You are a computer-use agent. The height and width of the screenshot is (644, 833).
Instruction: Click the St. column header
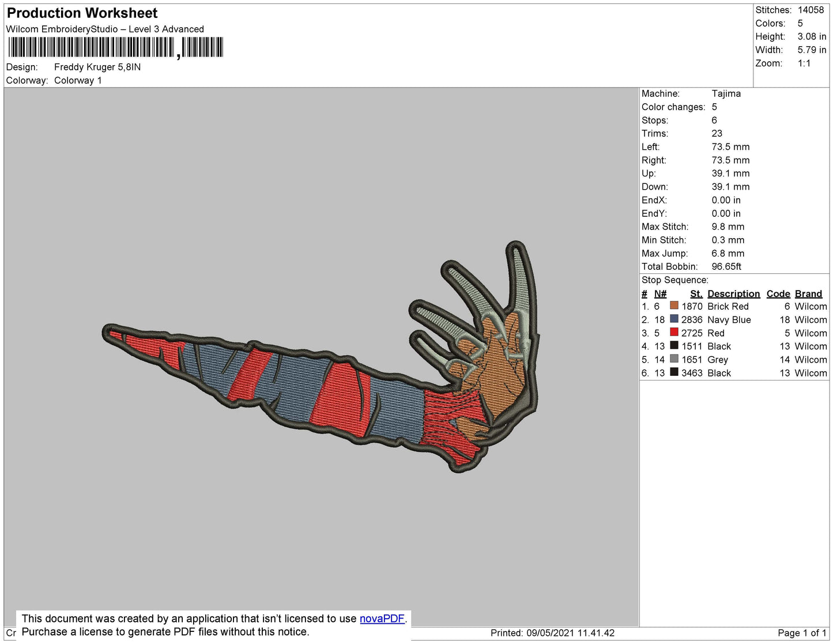click(x=696, y=293)
